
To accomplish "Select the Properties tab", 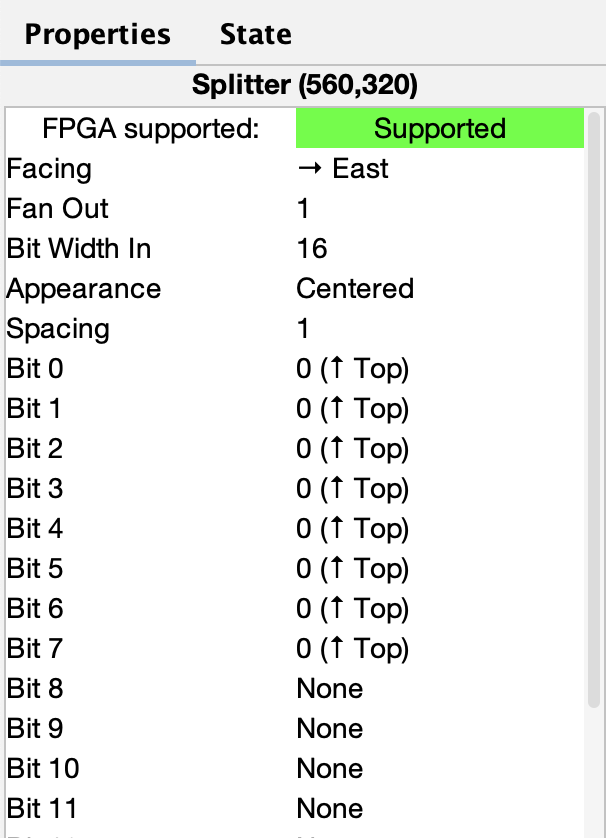I will coord(97,34).
